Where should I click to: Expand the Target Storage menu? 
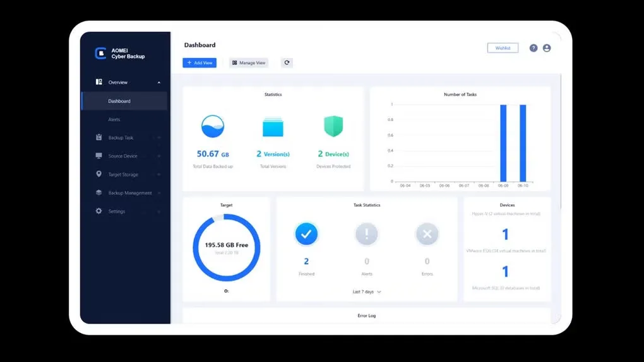pos(159,175)
